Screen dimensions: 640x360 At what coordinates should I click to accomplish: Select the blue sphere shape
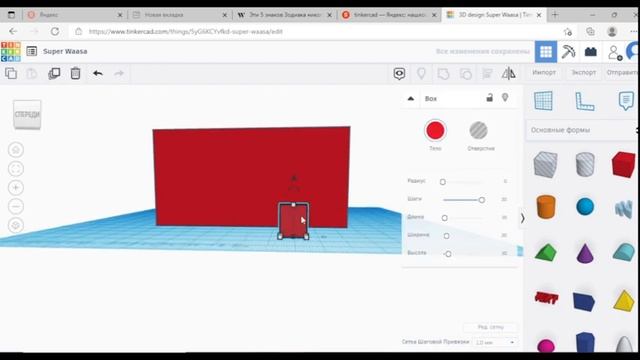coord(585,207)
